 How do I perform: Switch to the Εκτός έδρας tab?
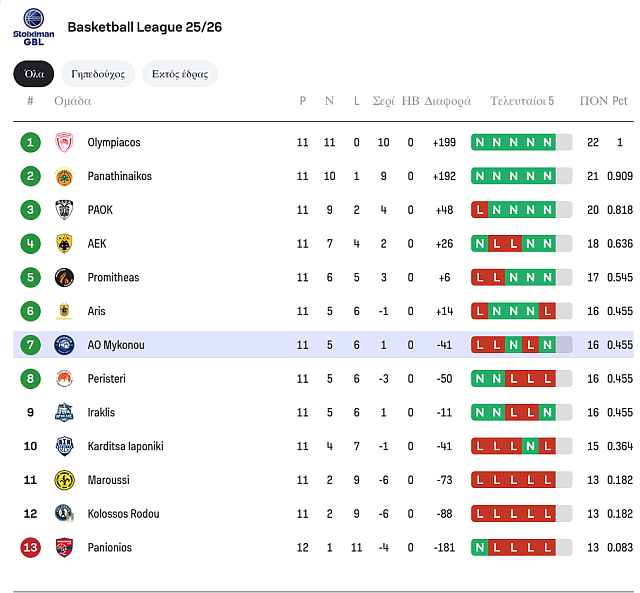180,74
